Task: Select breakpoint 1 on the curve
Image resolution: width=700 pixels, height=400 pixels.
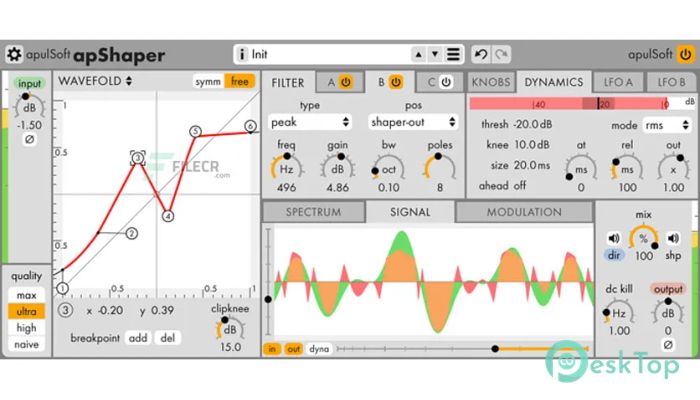Action: 62,288
